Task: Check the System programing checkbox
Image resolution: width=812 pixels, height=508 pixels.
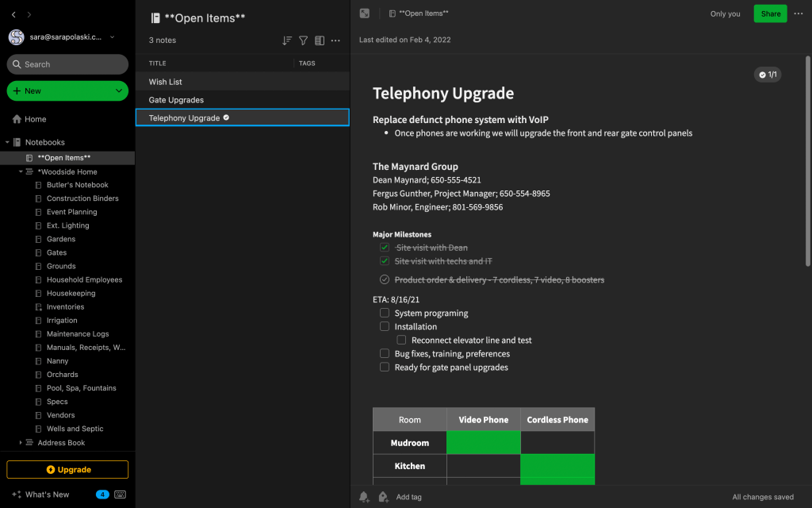Action: tap(385, 313)
